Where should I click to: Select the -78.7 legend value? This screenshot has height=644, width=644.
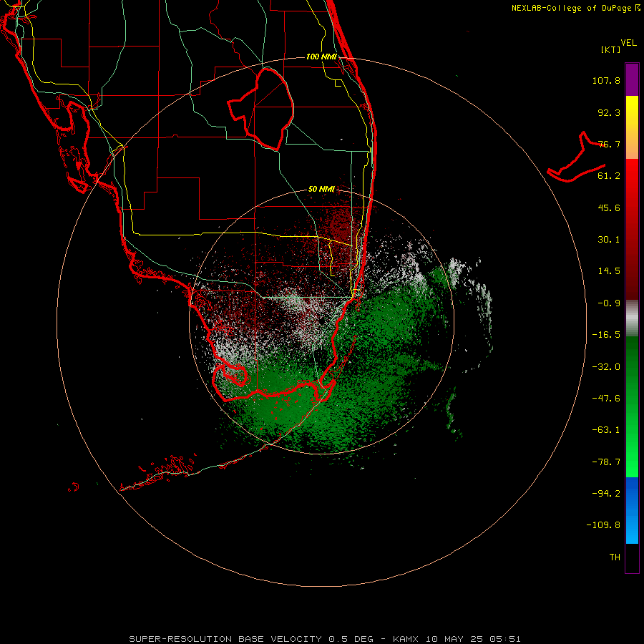coord(606,462)
